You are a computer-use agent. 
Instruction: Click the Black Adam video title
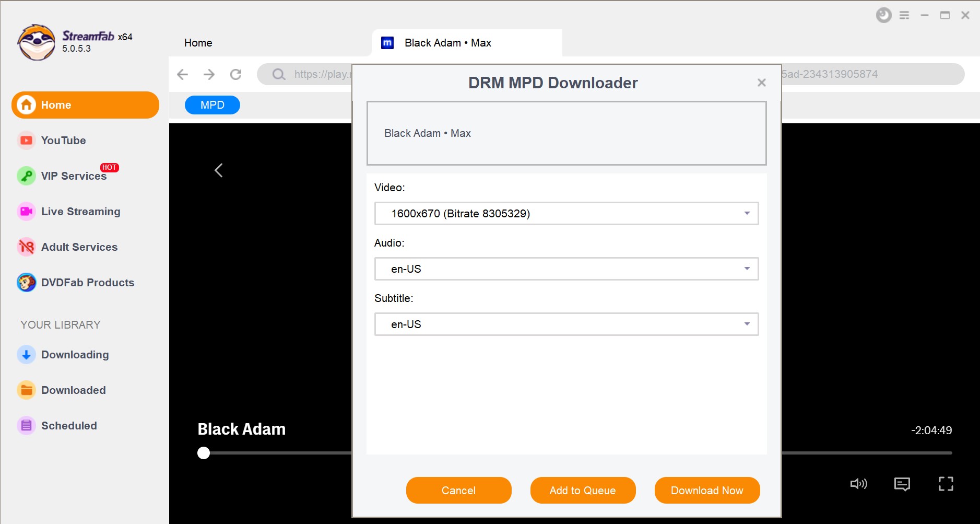click(242, 429)
